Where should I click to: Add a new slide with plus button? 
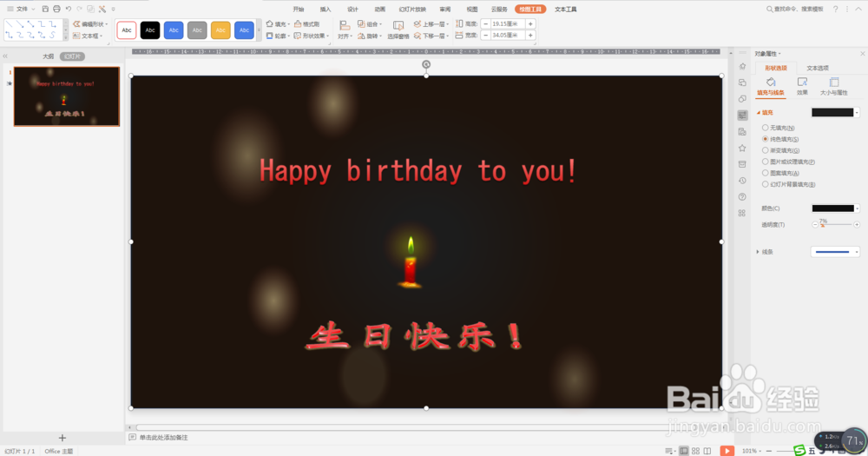(x=62, y=438)
